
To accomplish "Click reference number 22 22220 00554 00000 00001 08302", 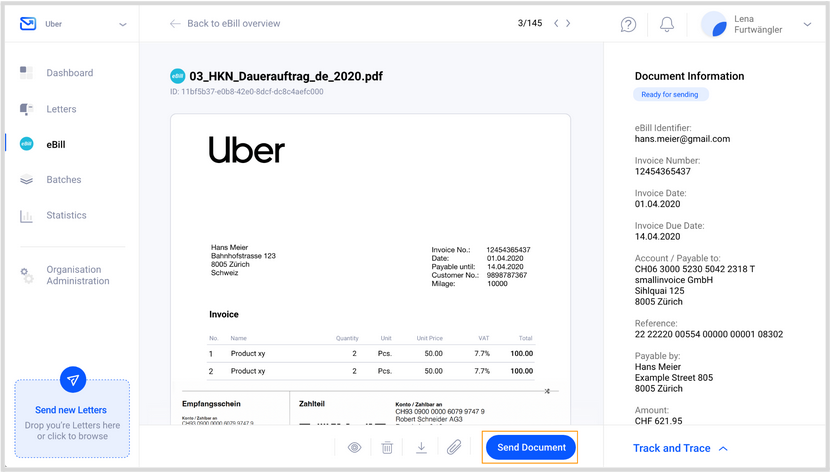I will click(709, 335).
